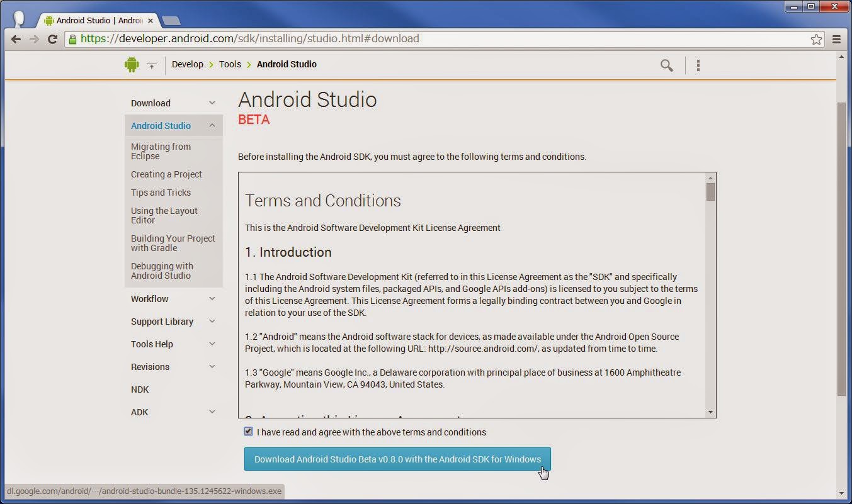Image resolution: width=852 pixels, height=504 pixels.
Task: Click the browser back arrow
Action: click(x=16, y=39)
